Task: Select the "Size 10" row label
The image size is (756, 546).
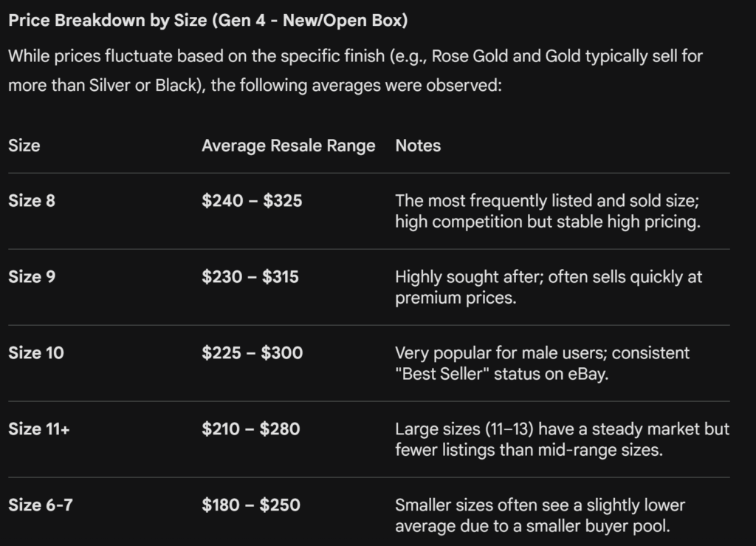Action: point(36,352)
